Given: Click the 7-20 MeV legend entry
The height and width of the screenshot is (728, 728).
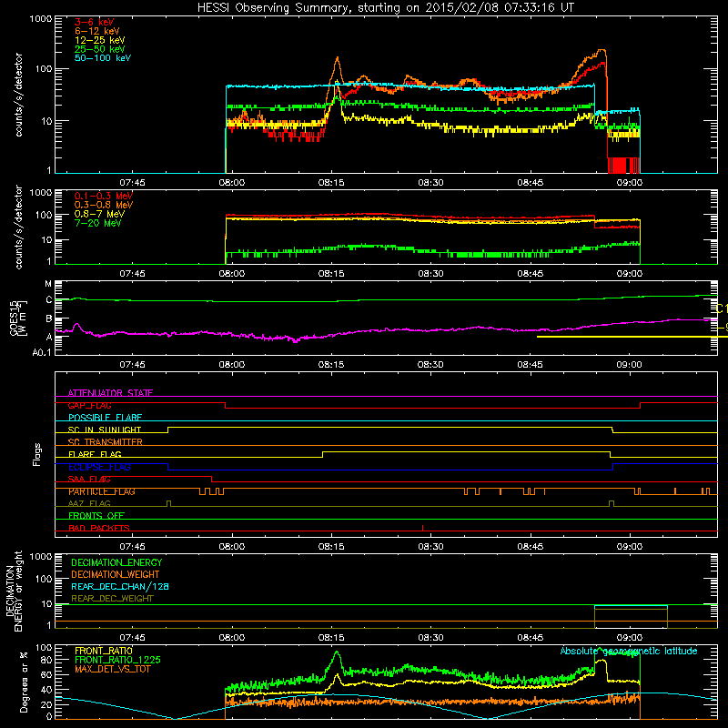Looking at the screenshot, I should [97, 223].
